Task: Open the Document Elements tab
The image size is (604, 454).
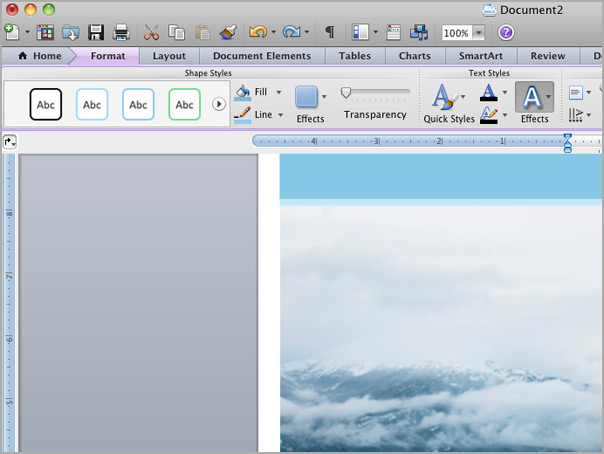Action: 261,56
